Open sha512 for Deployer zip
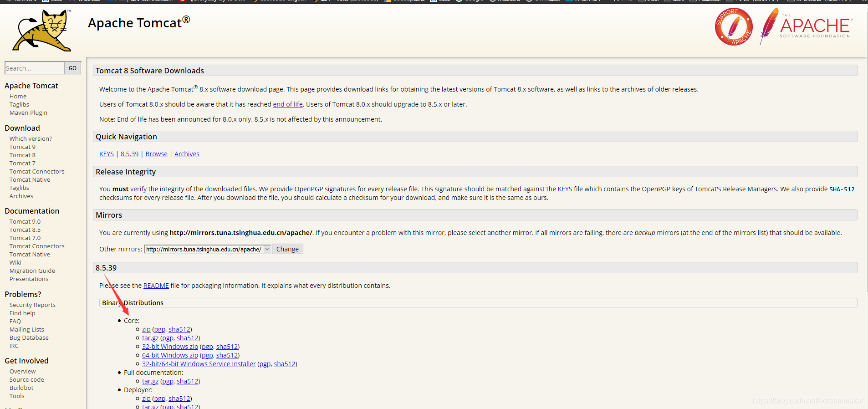The height and width of the screenshot is (409, 868). (179, 399)
